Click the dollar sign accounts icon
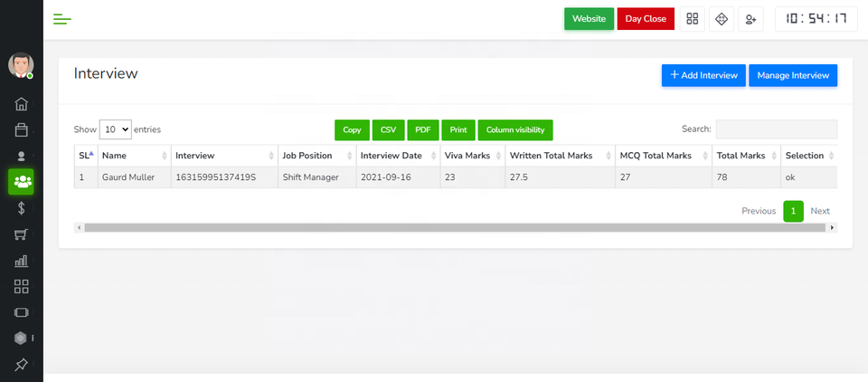 pyautogui.click(x=22, y=208)
